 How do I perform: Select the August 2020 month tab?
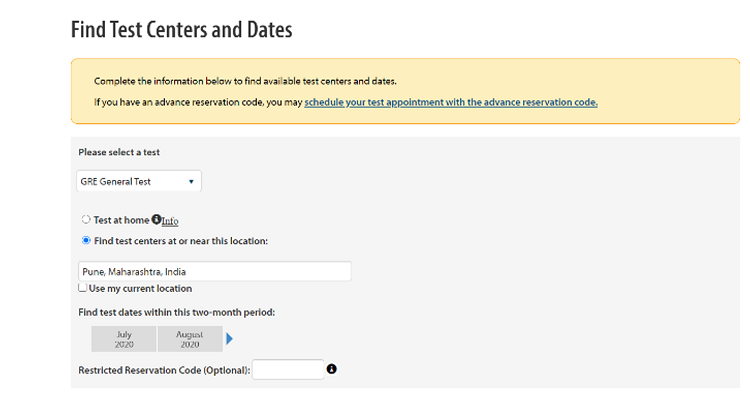[x=190, y=339]
